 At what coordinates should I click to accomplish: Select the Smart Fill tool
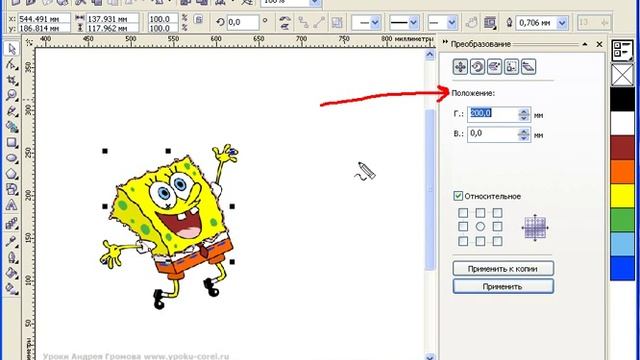click(11, 127)
